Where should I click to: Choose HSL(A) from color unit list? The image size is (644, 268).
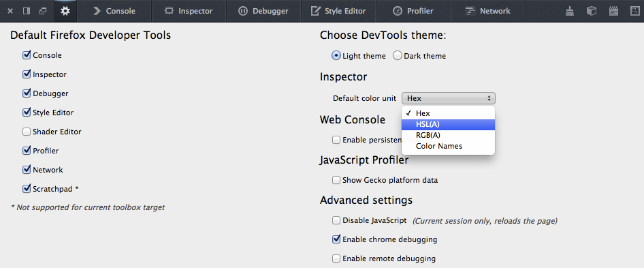pyautogui.click(x=448, y=124)
